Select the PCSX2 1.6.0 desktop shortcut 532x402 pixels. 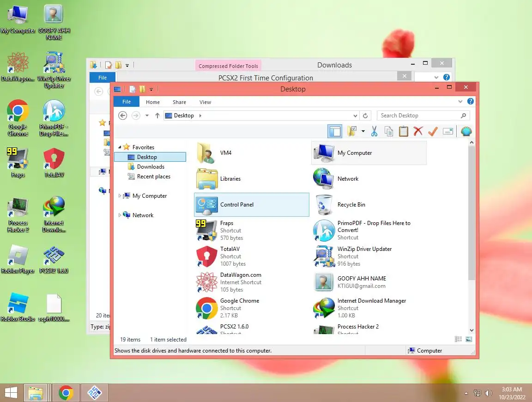(54, 259)
